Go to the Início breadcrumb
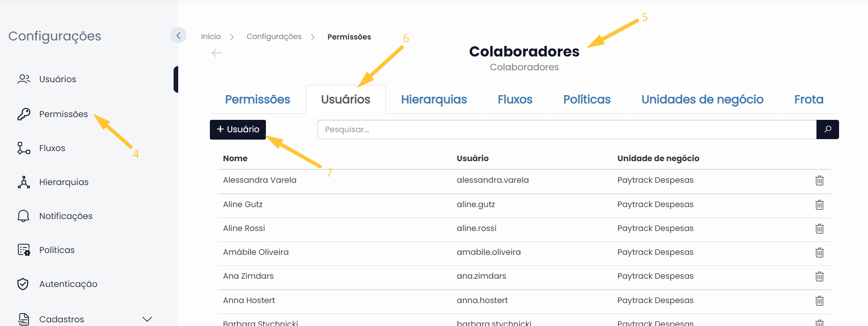The height and width of the screenshot is (326, 868). point(211,36)
